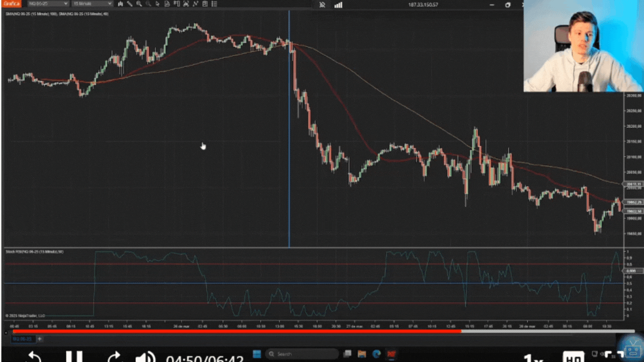Select the drawing tools pencil icon
644x362 pixels.
click(129, 4)
